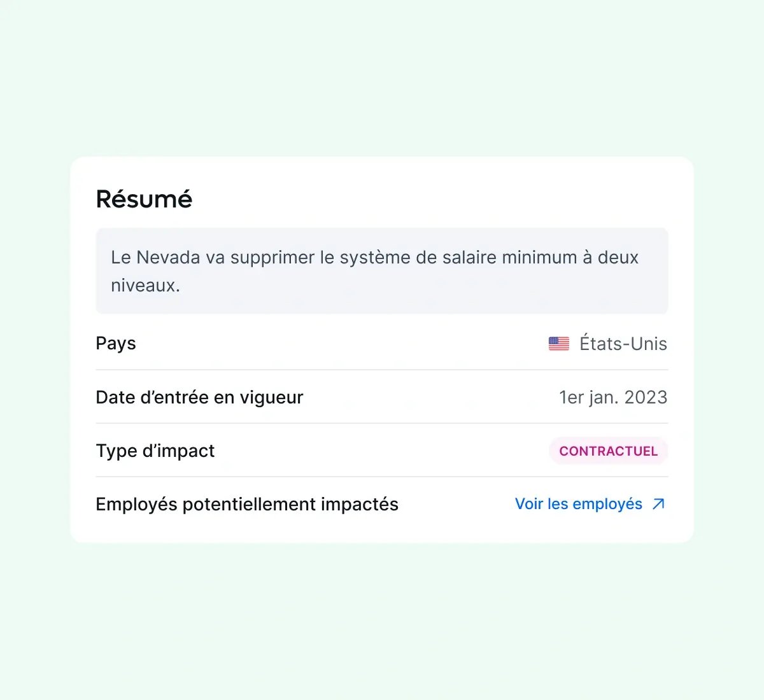Click the Pays label
764x700 pixels.
tap(116, 344)
